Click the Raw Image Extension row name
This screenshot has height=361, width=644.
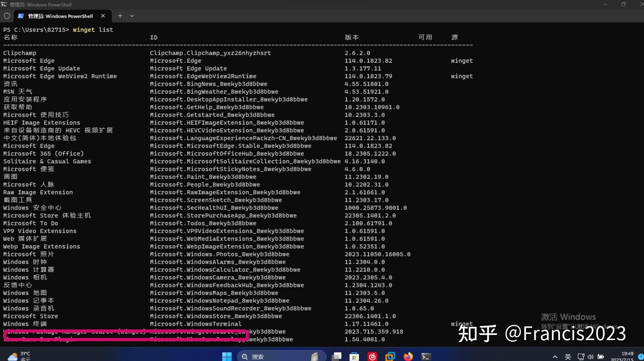pos(38,192)
